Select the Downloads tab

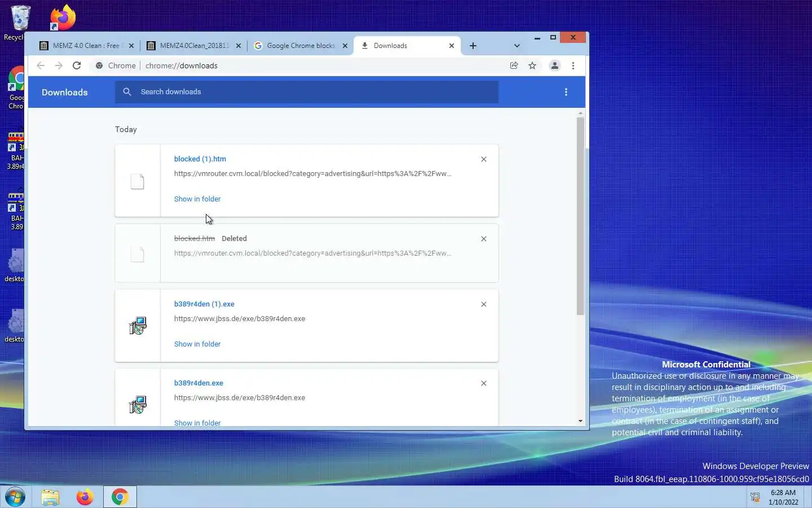tap(406, 46)
